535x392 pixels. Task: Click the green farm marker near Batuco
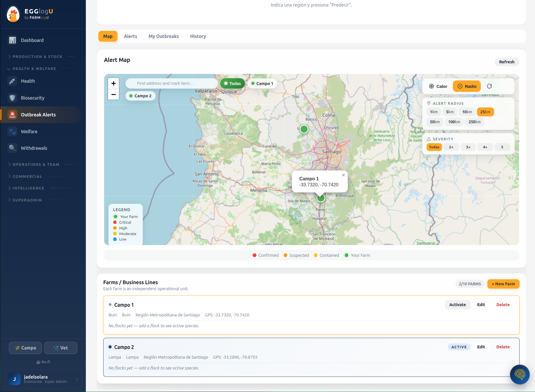pyautogui.click(x=304, y=129)
